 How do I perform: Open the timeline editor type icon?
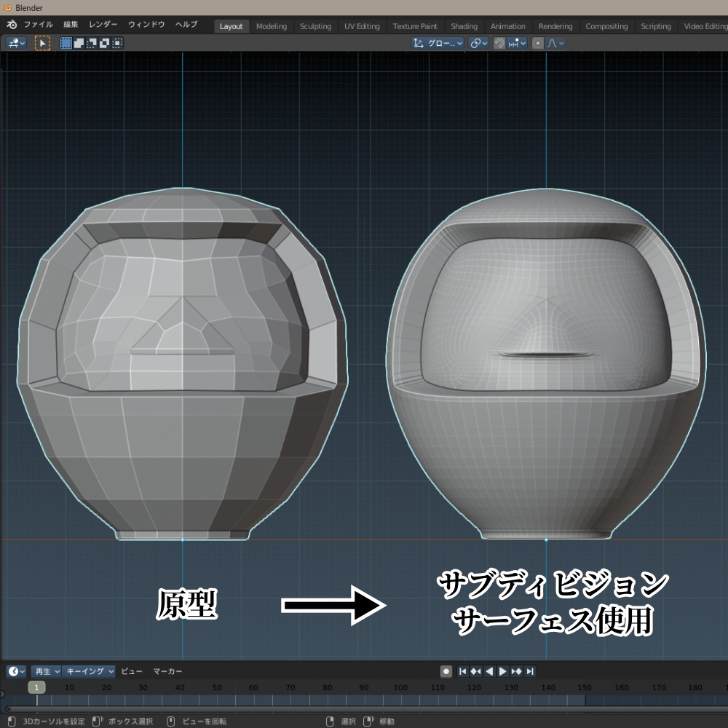[x=12, y=671]
